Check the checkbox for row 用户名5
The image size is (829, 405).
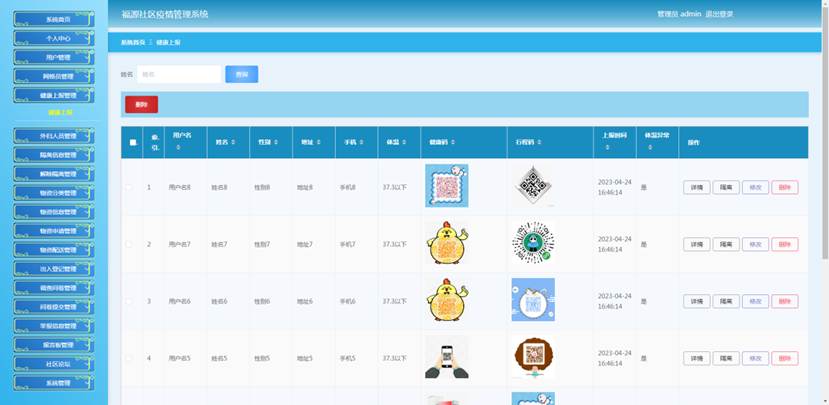pos(128,358)
